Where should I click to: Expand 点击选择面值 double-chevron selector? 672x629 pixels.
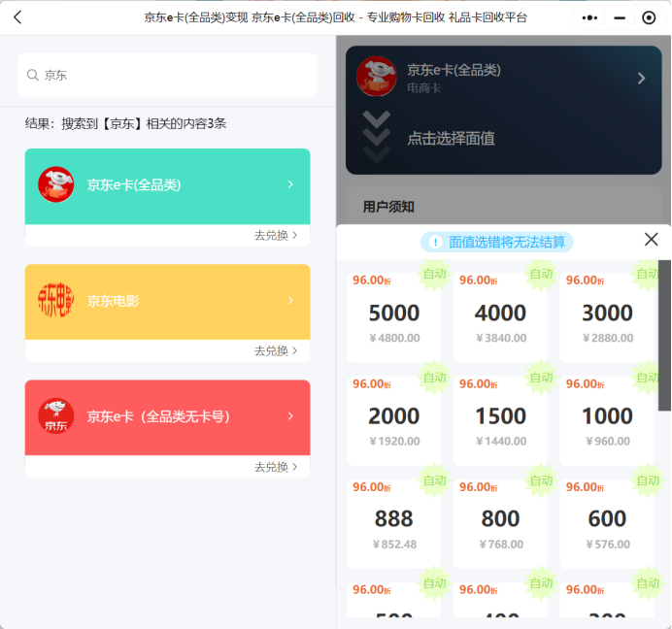377,137
